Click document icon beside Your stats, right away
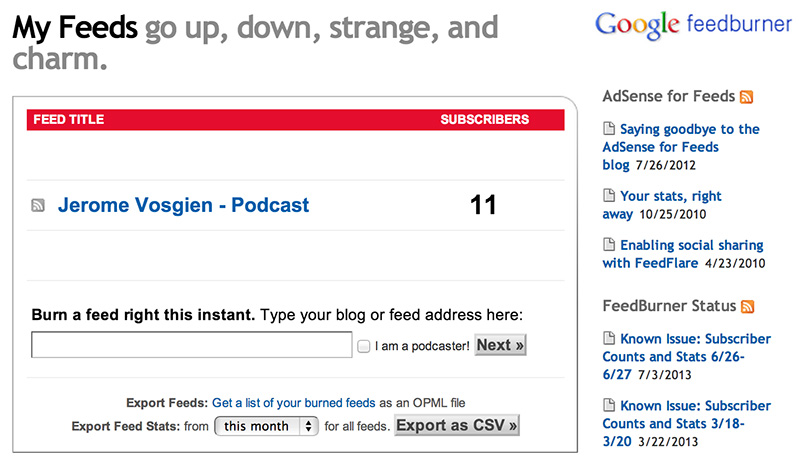The image size is (800, 464). click(609, 195)
